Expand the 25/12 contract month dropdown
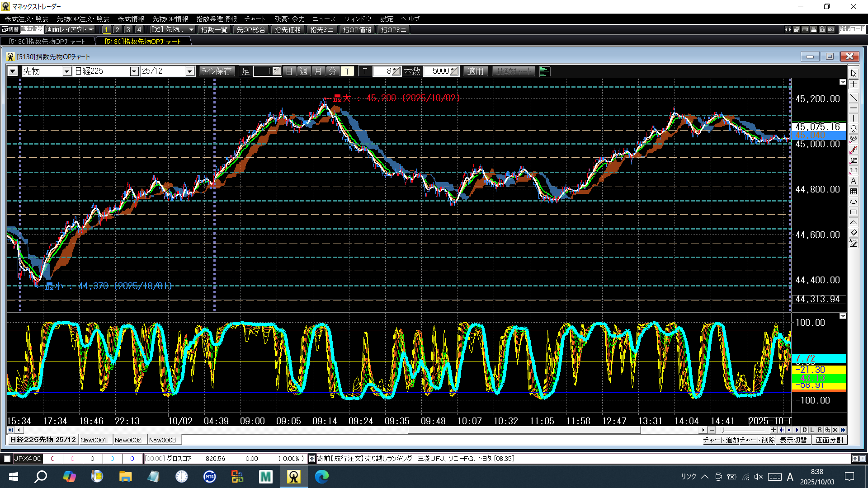This screenshot has height=488, width=868. tap(190, 71)
